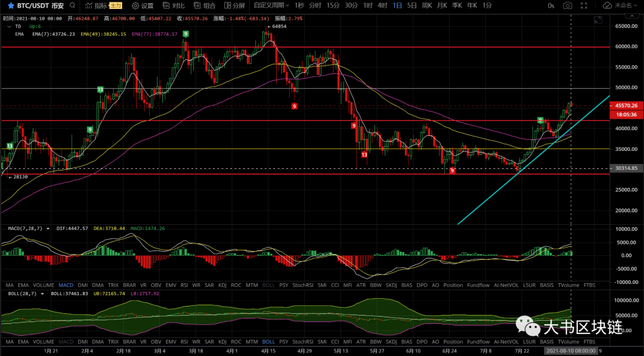Click the 30314.85 crosshair price label

click(626, 168)
